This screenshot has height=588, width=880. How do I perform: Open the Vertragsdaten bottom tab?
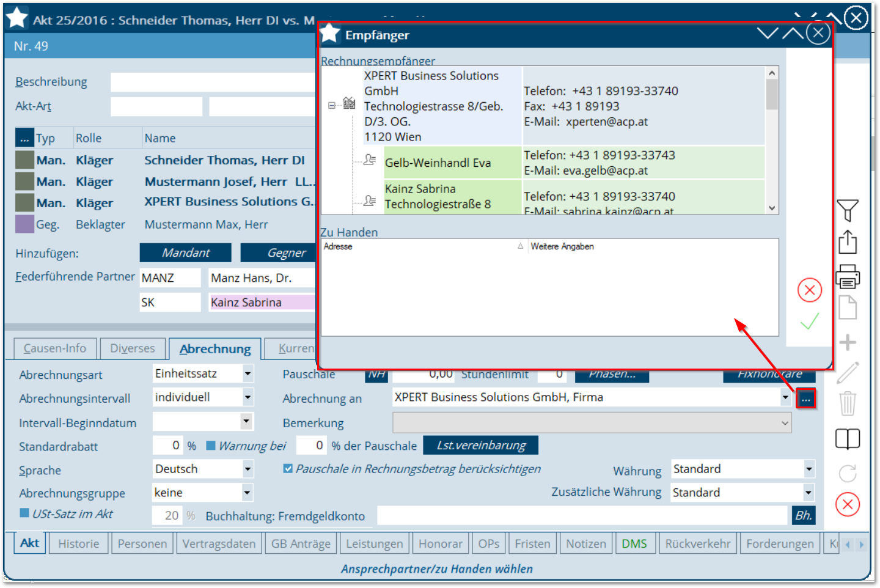click(219, 543)
